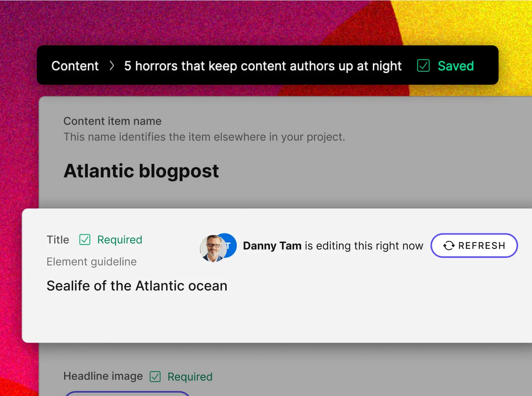Viewport: 532px width, 396px height.
Task: Click Danny Tam's profile photo avatar
Action: (x=211, y=248)
